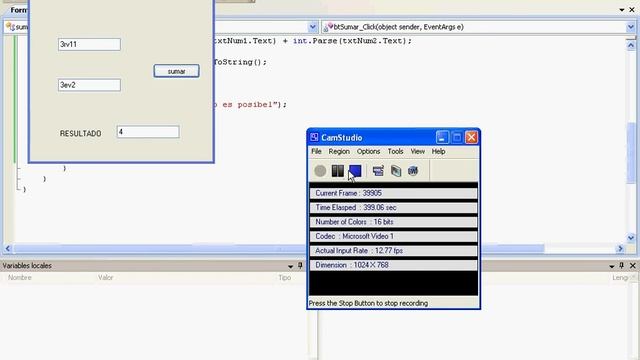Open the CamStudio Region menu
The height and width of the screenshot is (360, 640).
[x=339, y=151]
